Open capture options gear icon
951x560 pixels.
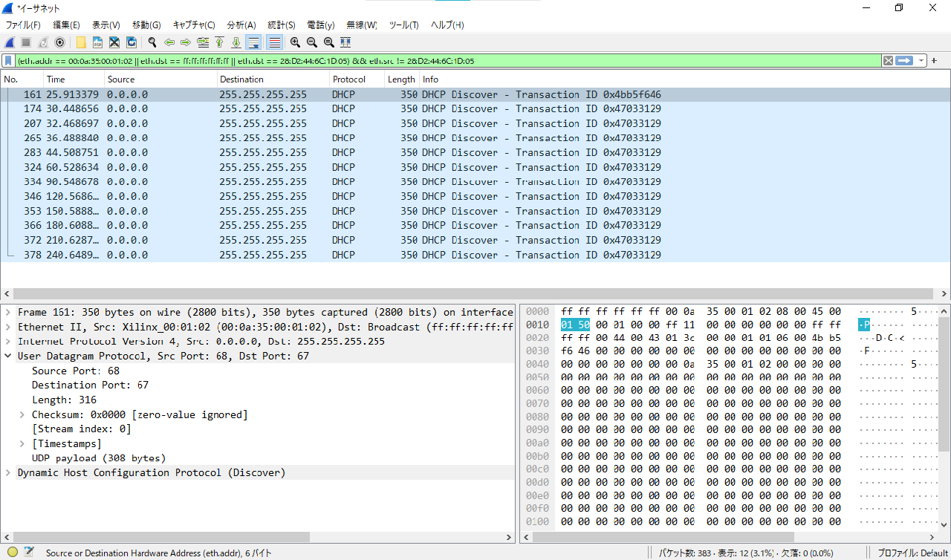click(60, 42)
